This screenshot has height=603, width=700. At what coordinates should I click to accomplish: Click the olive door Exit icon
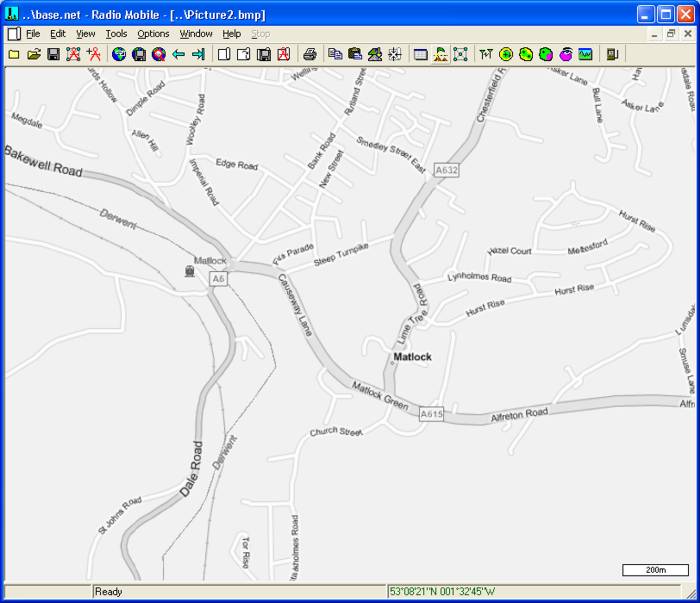click(x=612, y=54)
